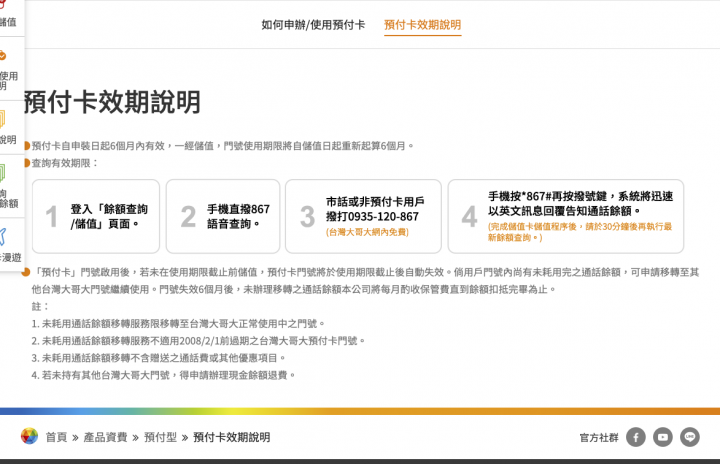The image size is (720, 464).
Task: Open the 如何申辦/使用預付卡 tab
Action: point(313,25)
